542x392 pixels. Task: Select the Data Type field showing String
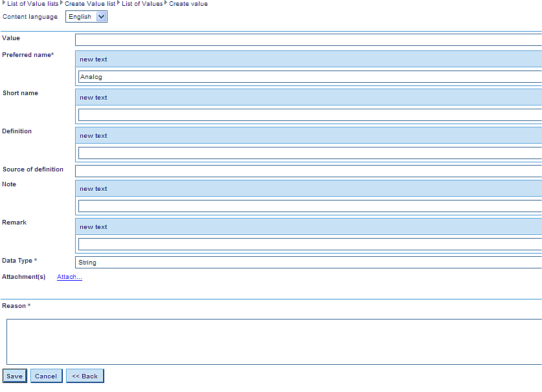(308, 263)
